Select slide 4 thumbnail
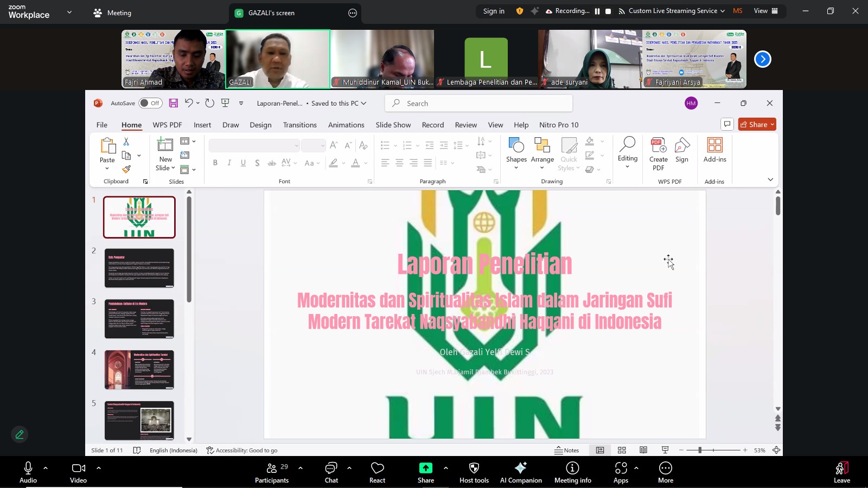The image size is (868, 488). [139, 370]
